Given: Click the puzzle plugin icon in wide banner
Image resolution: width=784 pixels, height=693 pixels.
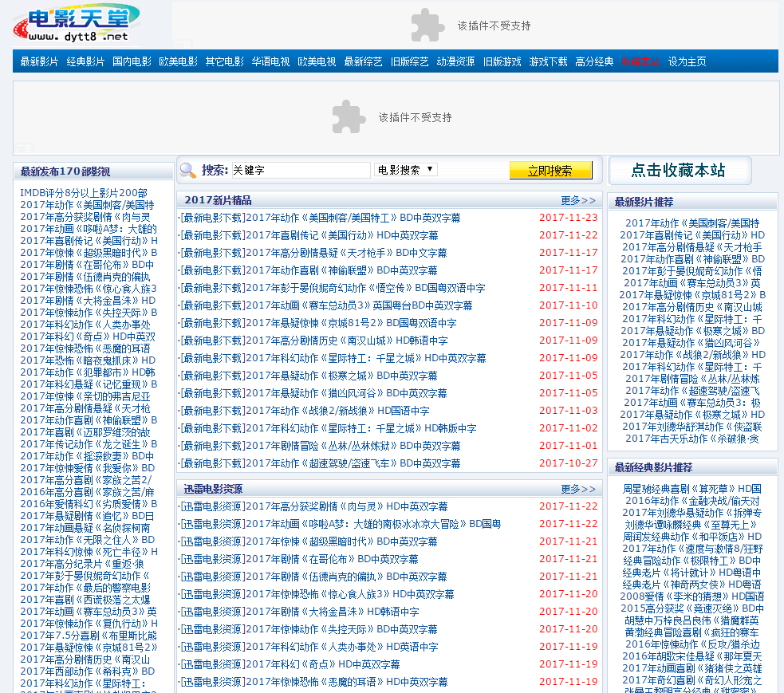Looking at the screenshot, I should pos(349,117).
